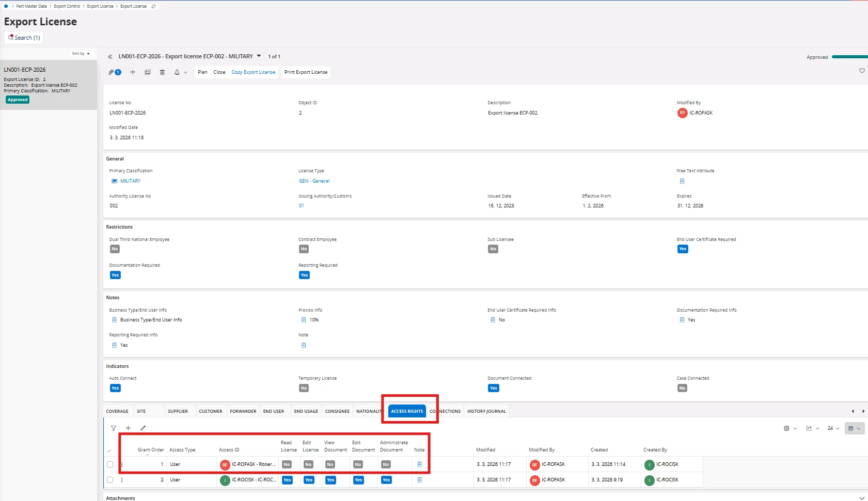Image resolution: width=868 pixels, height=501 pixels.
Task: Open table settings gear dropdown
Action: point(790,428)
